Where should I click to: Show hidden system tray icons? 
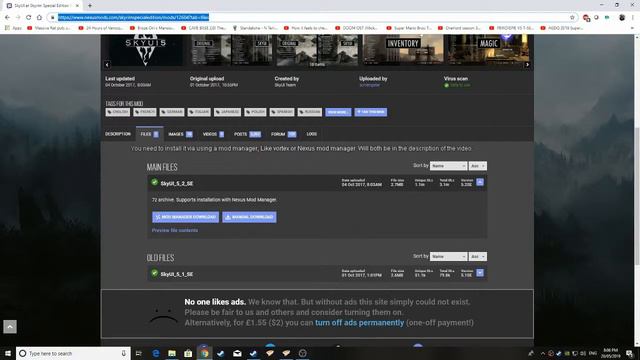(542, 353)
